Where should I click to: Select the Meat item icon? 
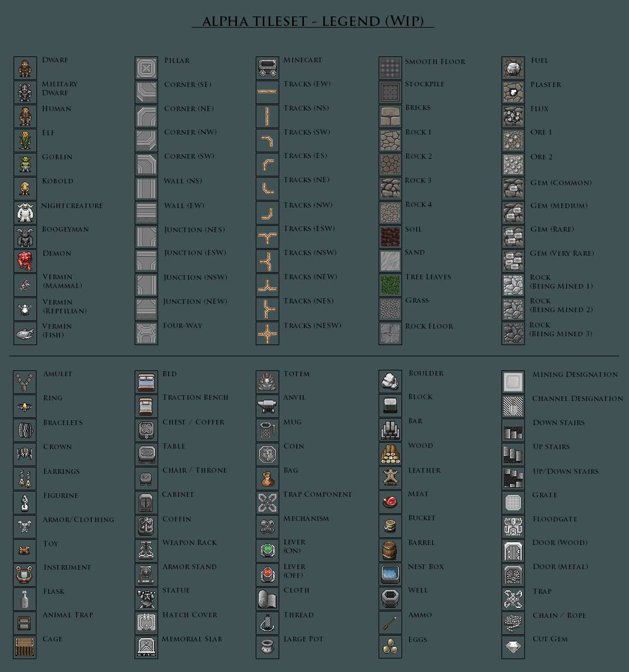pyautogui.click(x=390, y=503)
